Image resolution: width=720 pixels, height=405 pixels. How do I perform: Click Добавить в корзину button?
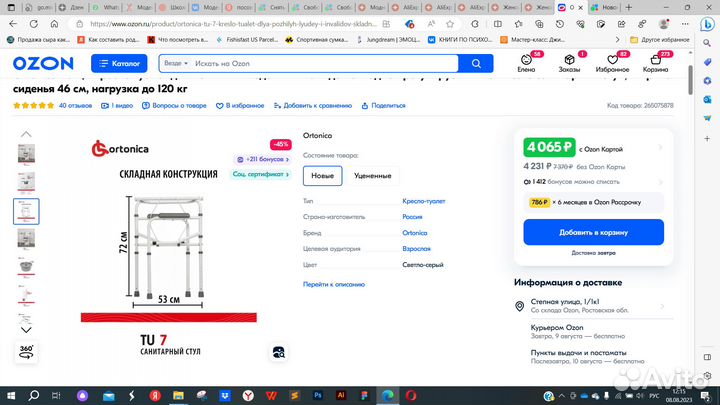click(x=593, y=232)
